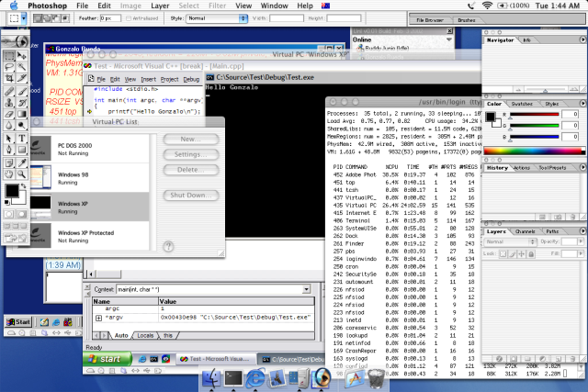Open the Layers panel flyout menu
This screenshot has width=588, height=392.
tap(582, 230)
